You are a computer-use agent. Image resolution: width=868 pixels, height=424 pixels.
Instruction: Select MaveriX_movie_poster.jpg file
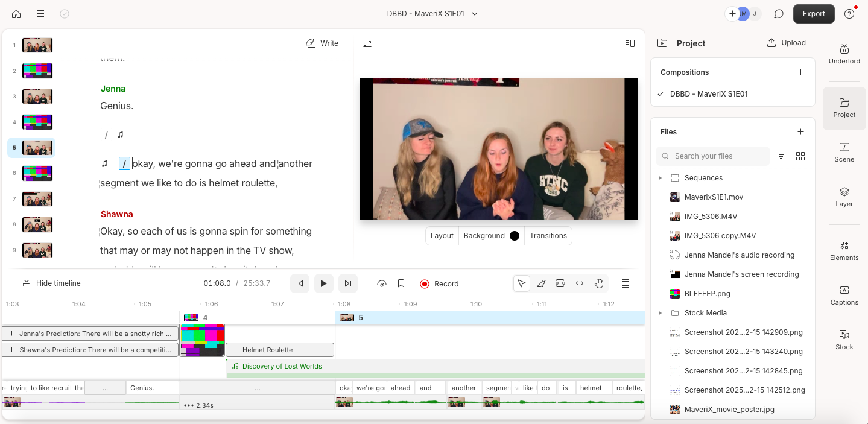click(729, 410)
